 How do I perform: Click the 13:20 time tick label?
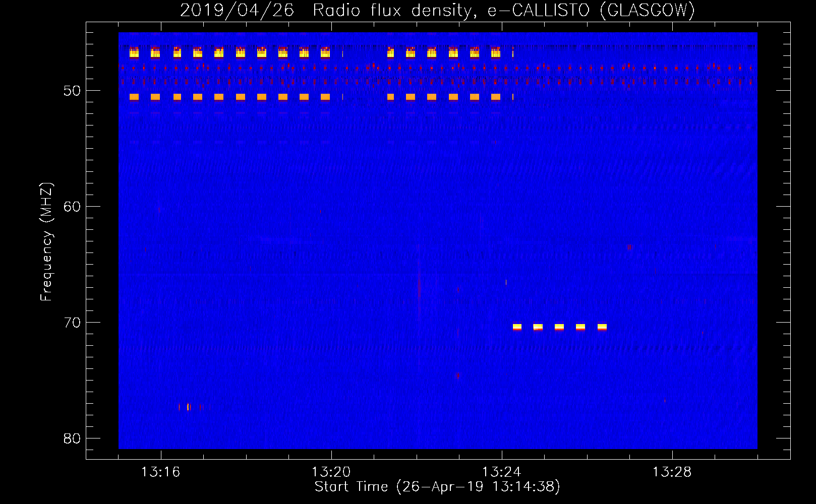331,472
